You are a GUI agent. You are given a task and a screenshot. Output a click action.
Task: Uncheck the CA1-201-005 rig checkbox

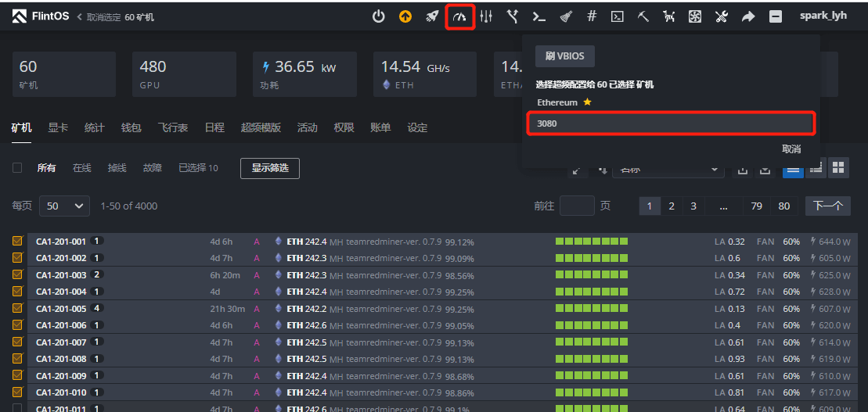point(17,309)
